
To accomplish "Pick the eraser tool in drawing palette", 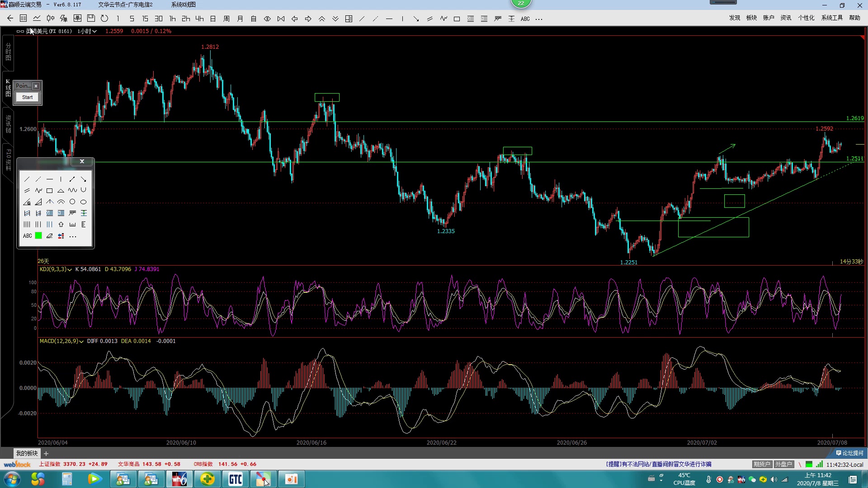I will coord(50,236).
